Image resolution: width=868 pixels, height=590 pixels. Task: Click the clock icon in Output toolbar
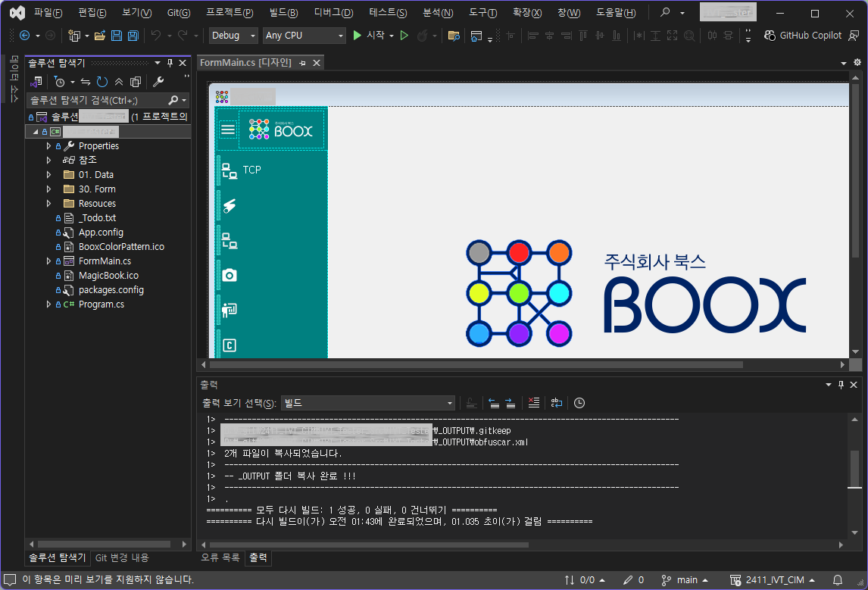click(579, 403)
